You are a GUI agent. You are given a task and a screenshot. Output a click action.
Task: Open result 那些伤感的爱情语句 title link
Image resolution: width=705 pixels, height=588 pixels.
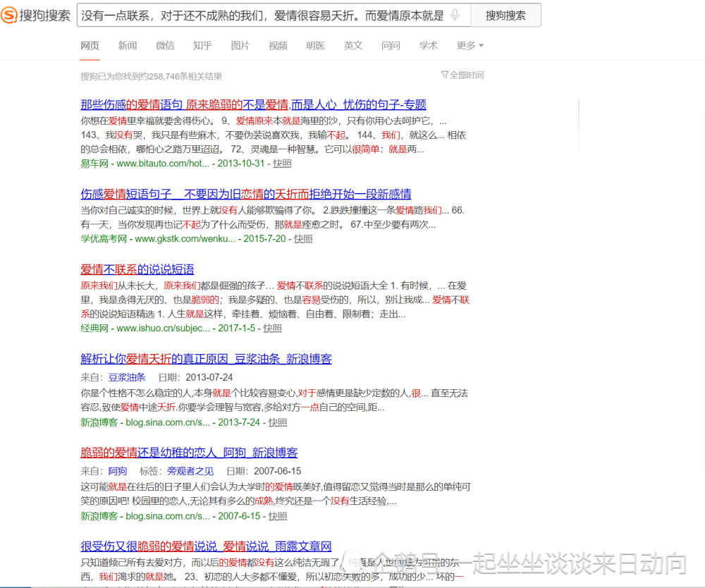pos(253,104)
